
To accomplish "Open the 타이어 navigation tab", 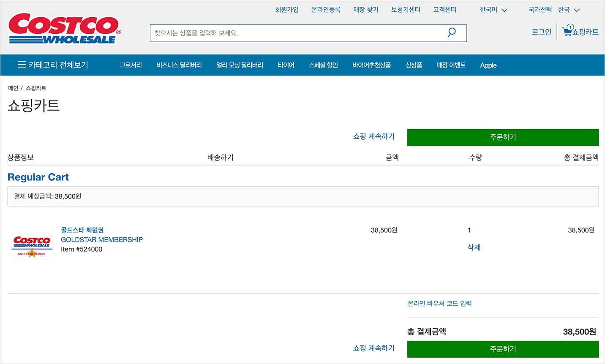I will [x=286, y=65].
